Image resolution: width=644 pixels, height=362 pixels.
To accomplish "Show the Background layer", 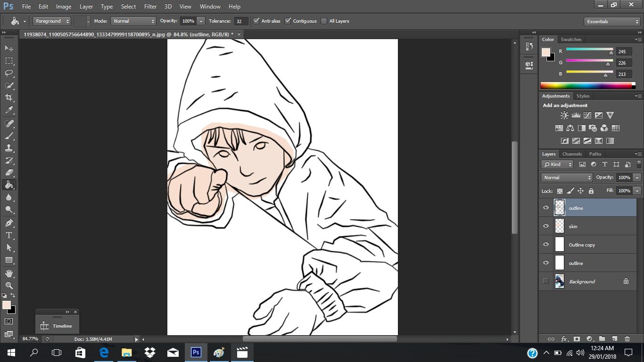I will [546, 281].
